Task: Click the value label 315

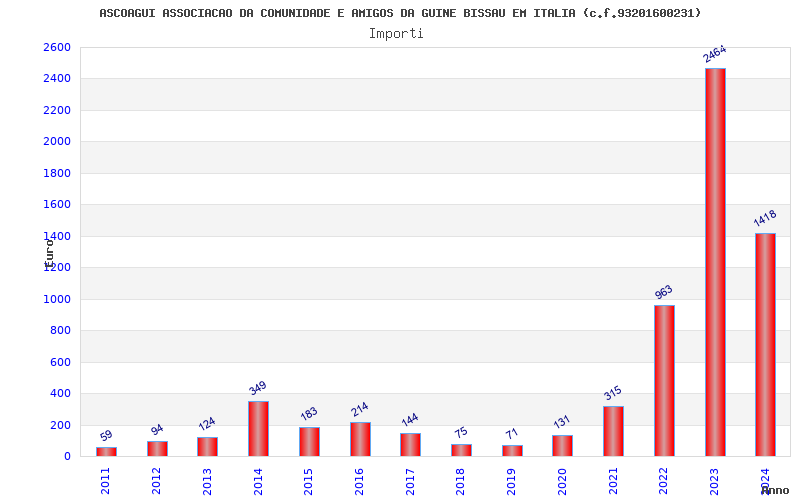Action: [613, 393]
